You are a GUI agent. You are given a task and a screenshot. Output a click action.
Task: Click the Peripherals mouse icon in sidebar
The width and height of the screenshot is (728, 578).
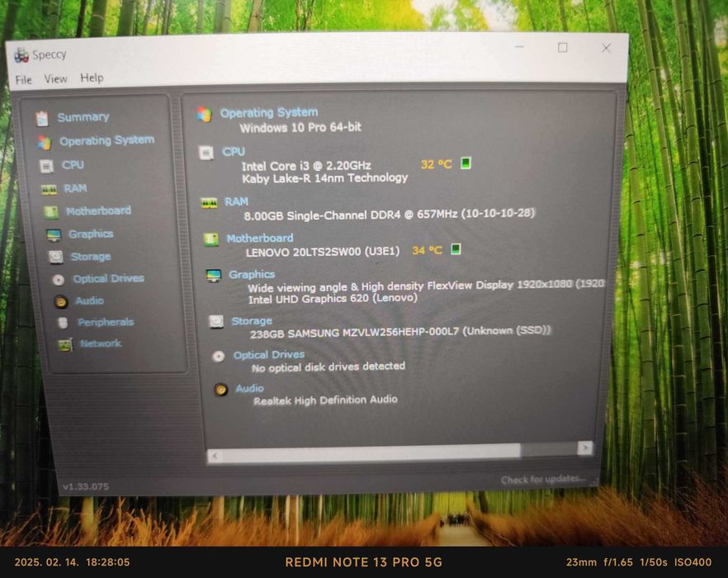(63, 323)
